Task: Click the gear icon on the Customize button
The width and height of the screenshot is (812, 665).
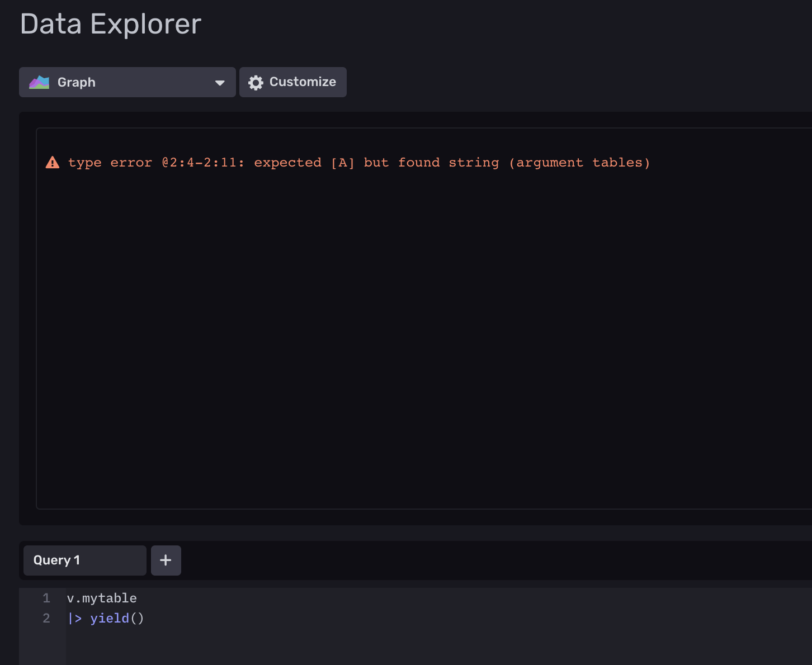Action: (255, 82)
